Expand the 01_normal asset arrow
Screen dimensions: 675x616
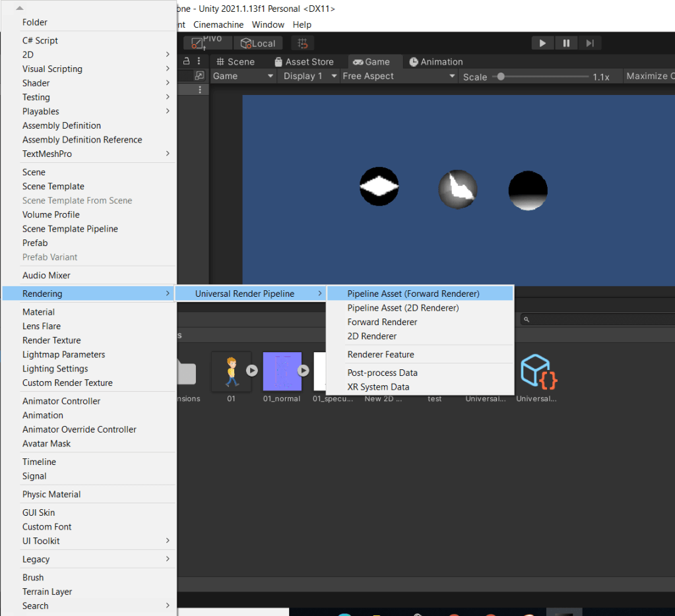[x=304, y=371]
